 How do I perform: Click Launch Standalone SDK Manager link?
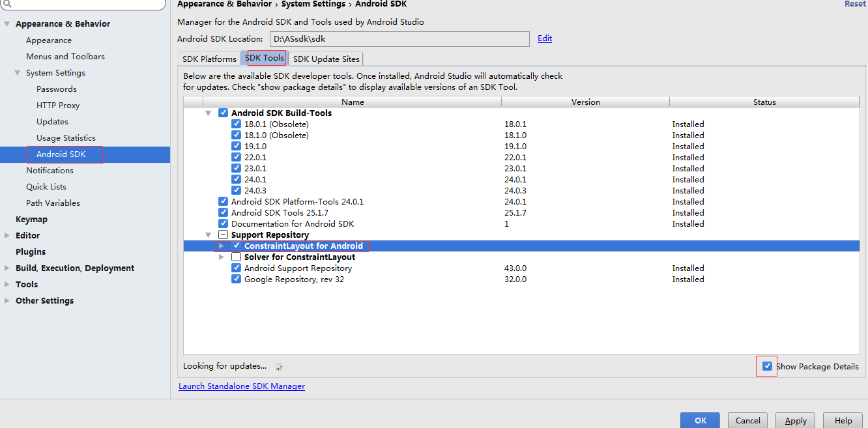242,386
